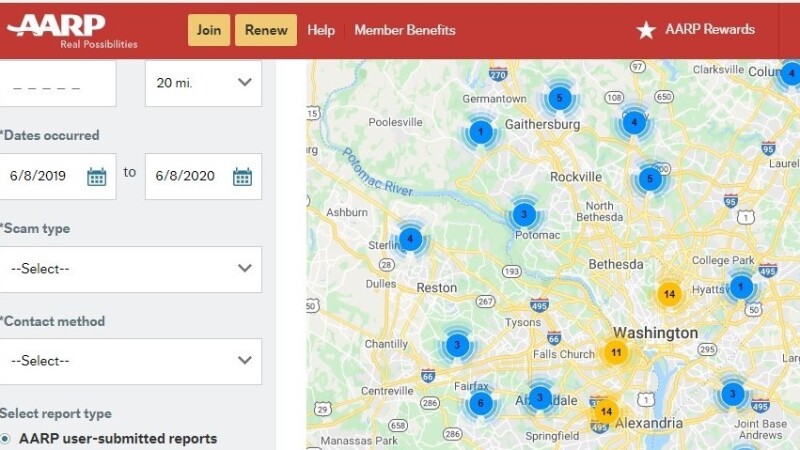The image size is (800, 450).
Task: Click the blue 1 cluster west of Gaithersburg
Action: tap(480, 132)
